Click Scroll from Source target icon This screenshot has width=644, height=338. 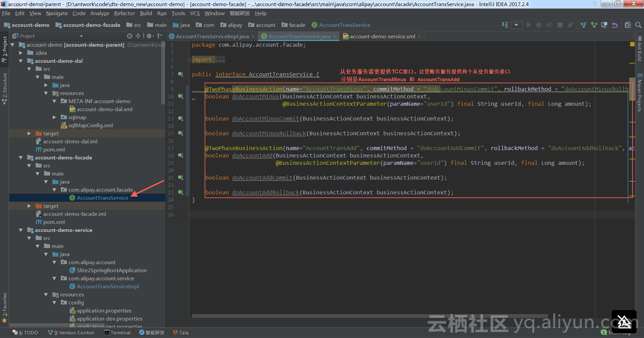(x=130, y=36)
